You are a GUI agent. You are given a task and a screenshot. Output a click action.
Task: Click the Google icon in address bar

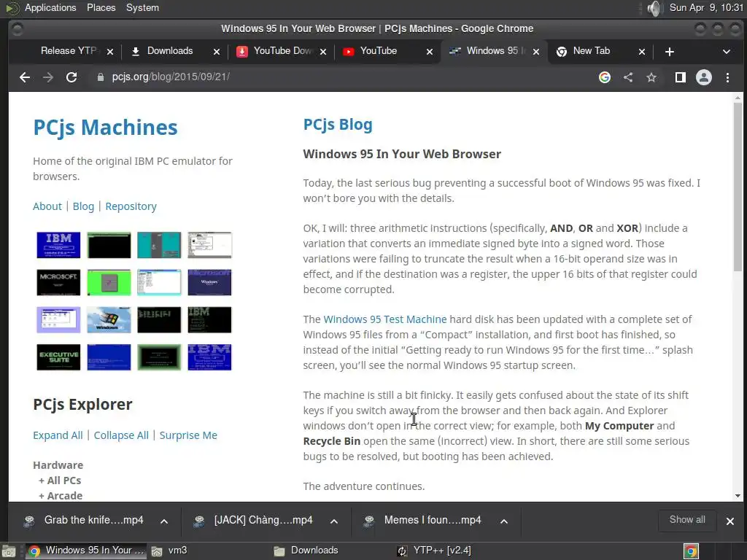[605, 77]
